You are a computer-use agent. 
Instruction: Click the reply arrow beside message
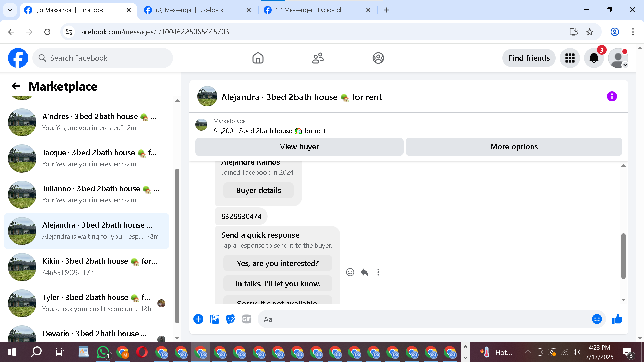pos(364,272)
